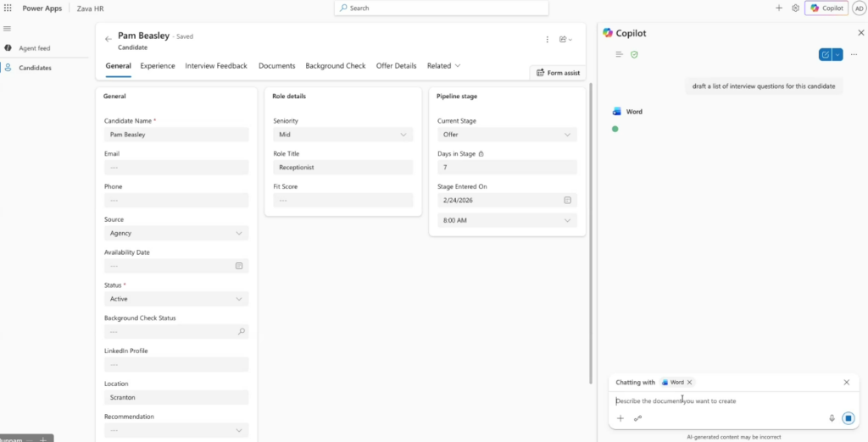This screenshot has width=868, height=442.
Task: Remove the Word chip from chat
Action: (x=689, y=383)
